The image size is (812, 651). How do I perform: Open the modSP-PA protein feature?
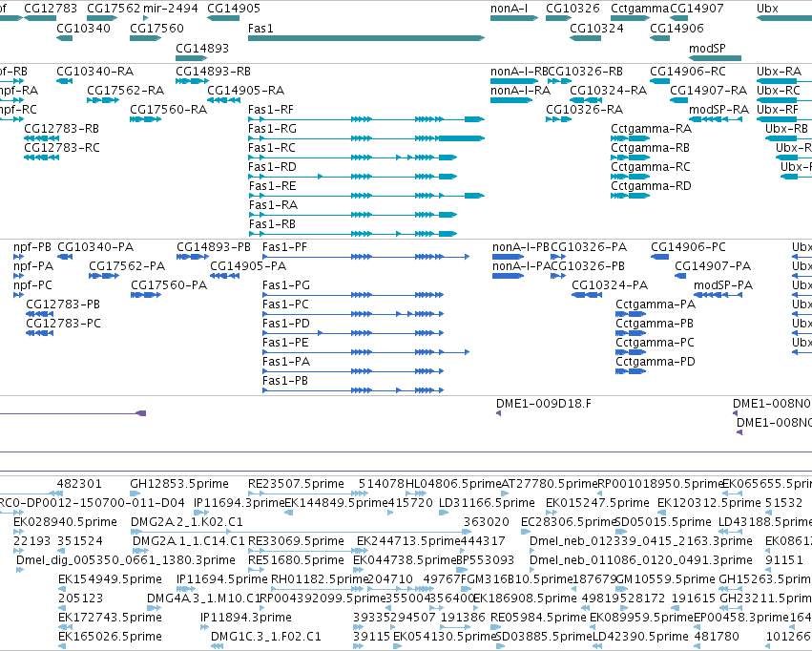tap(718, 295)
